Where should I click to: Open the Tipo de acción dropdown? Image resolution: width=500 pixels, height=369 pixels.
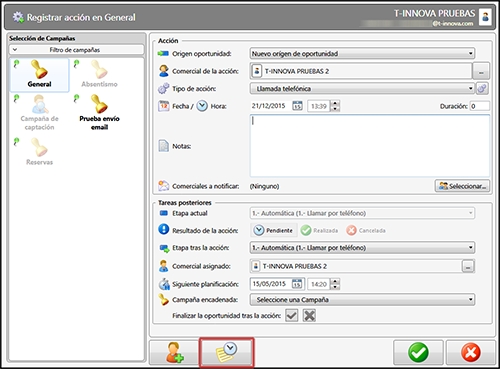pos(362,89)
